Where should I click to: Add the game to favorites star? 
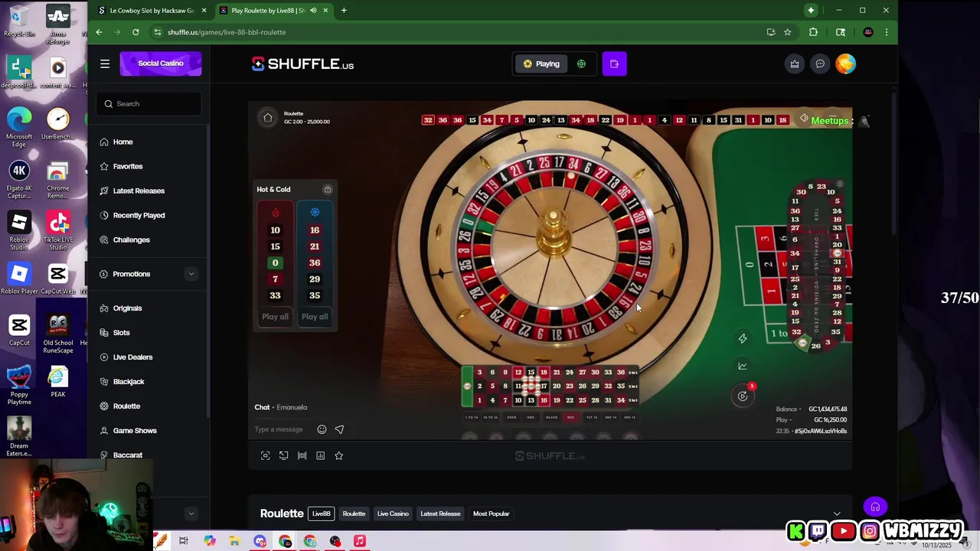(x=338, y=455)
